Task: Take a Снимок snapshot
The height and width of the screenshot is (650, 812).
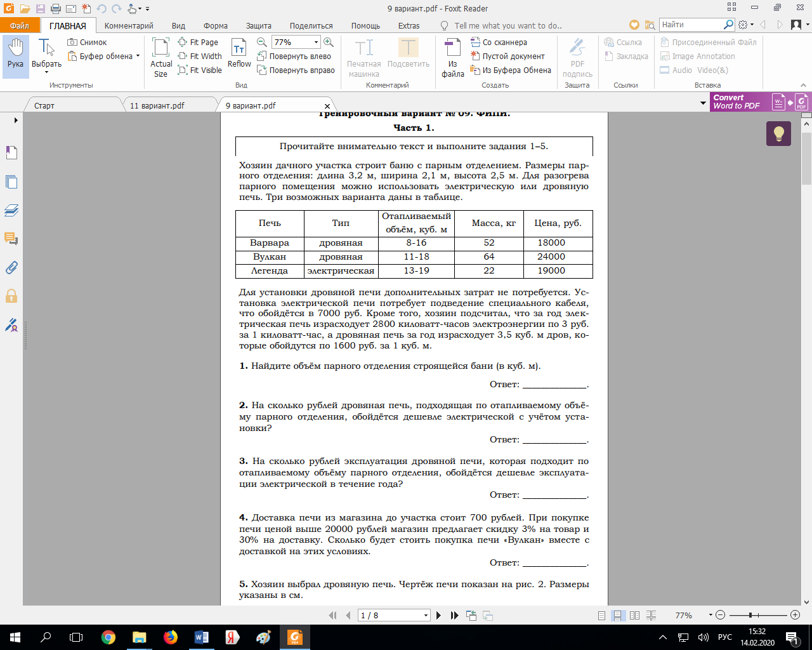Action: [x=88, y=43]
